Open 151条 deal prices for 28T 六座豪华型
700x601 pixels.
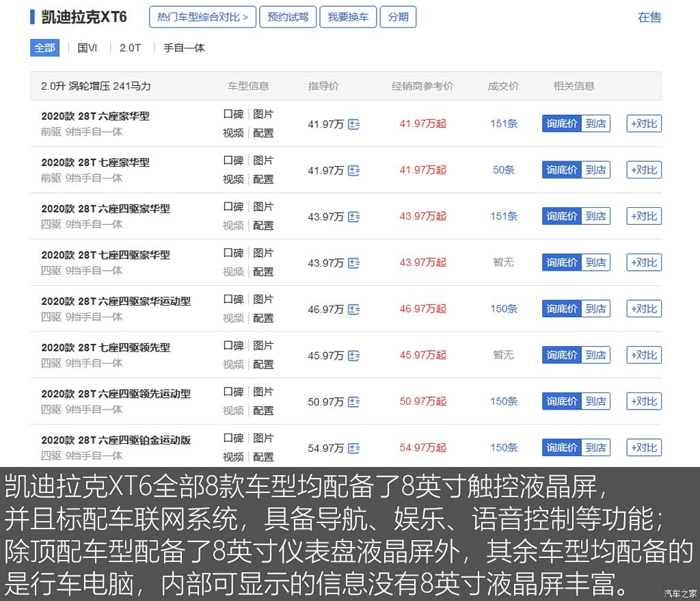pos(504,124)
